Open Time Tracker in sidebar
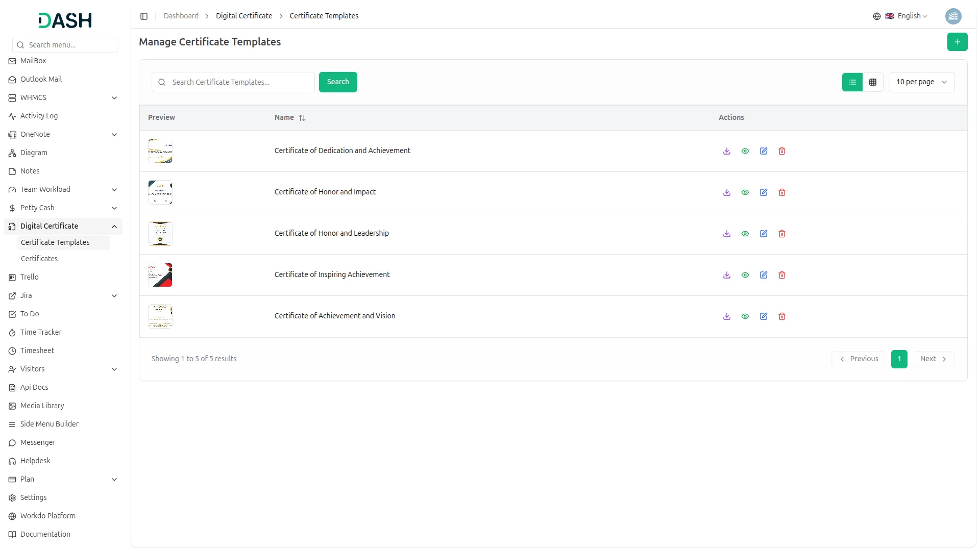 [41, 332]
